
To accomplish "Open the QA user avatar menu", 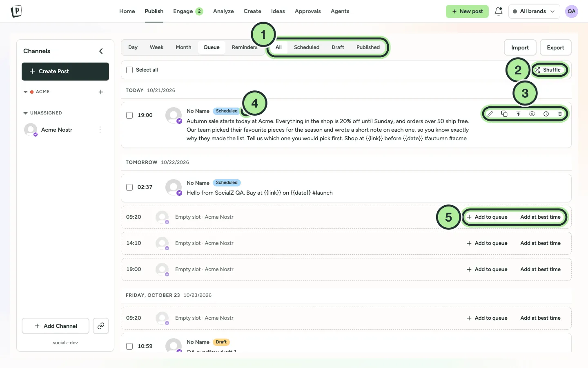I will [x=571, y=11].
